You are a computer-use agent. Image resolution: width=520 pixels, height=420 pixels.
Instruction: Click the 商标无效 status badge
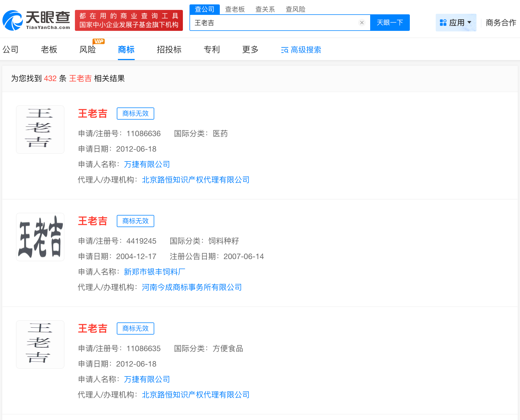point(135,113)
